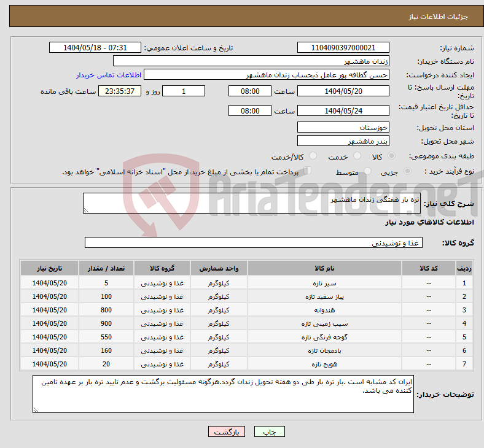Click the response deadline date 1404/05/20 field

[x=343, y=91]
